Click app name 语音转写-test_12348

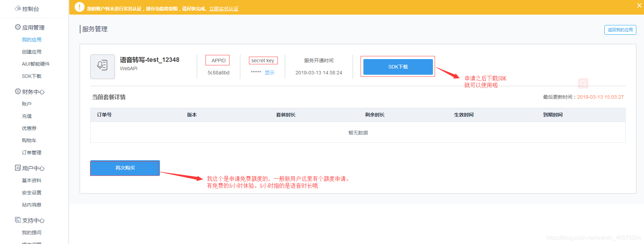(150, 60)
